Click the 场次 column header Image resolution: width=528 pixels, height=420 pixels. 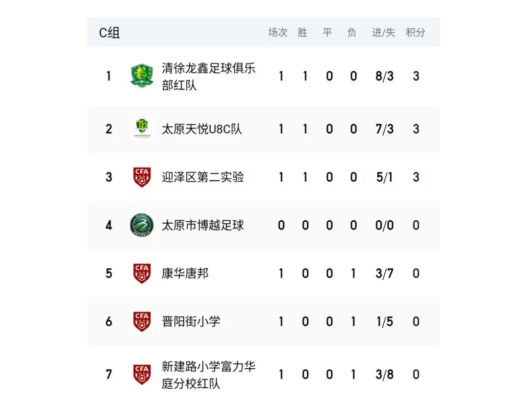[278, 32]
